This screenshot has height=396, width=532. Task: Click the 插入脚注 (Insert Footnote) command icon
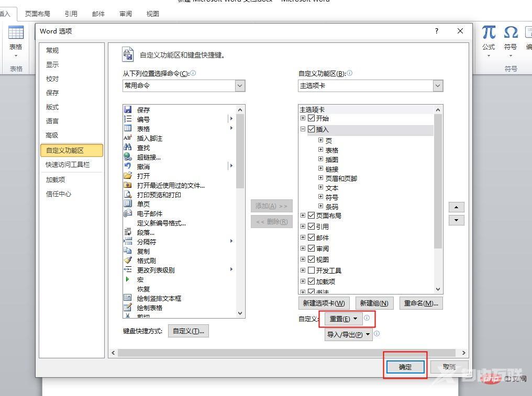[x=127, y=138]
